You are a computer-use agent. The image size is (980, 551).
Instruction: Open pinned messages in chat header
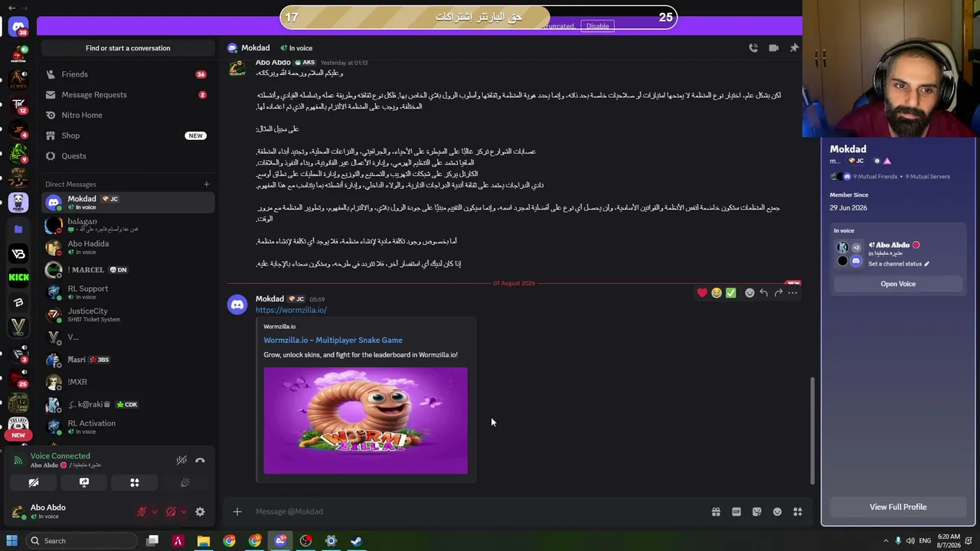(x=794, y=47)
